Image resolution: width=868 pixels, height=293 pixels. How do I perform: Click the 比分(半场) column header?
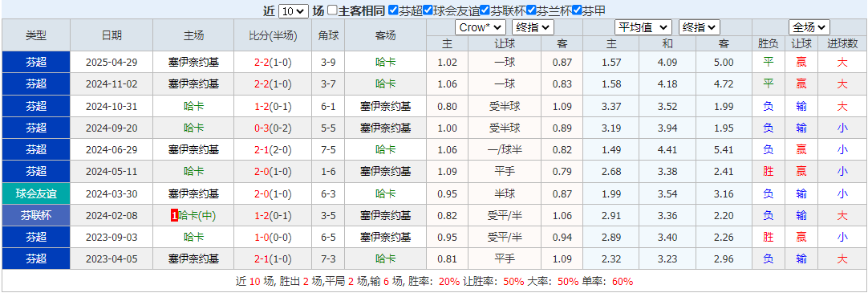274,36
